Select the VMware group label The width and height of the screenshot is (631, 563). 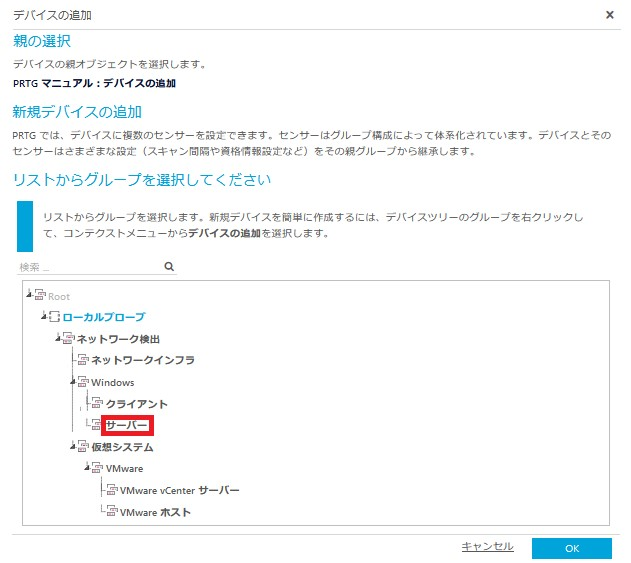(124, 468)
